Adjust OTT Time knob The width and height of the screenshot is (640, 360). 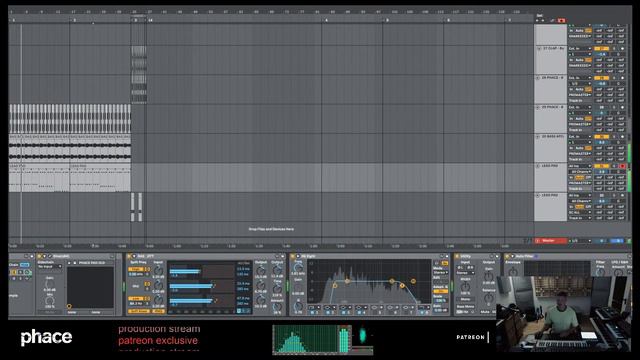pos(277,289)
